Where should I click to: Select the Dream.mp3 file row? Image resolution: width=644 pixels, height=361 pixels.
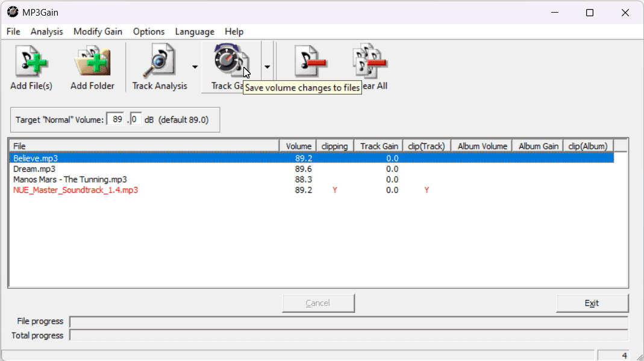point(311,169)
